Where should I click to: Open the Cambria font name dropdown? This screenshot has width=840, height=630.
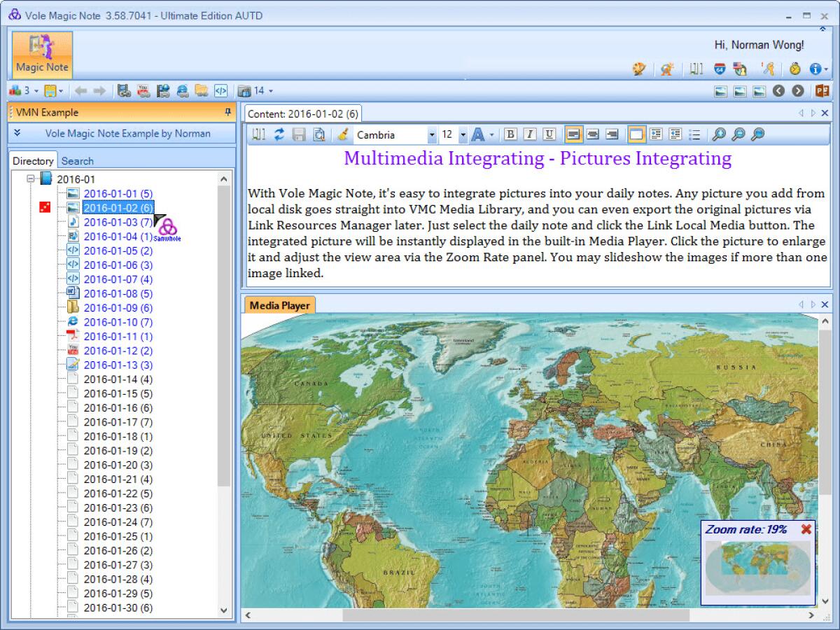(x=432, y=135)
